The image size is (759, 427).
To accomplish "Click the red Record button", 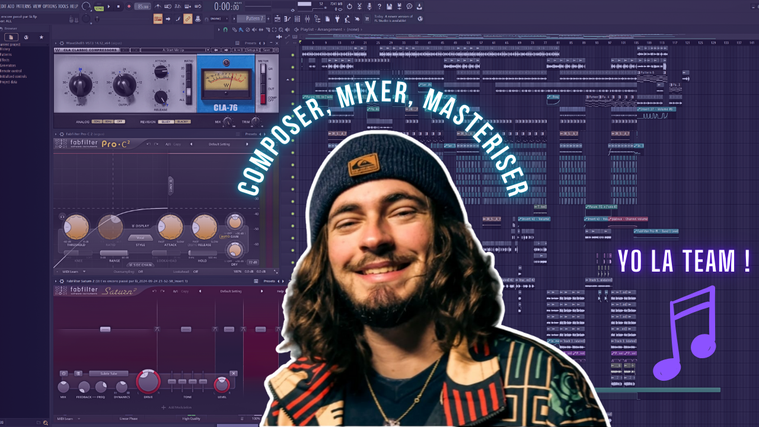I will pos(129,7).
